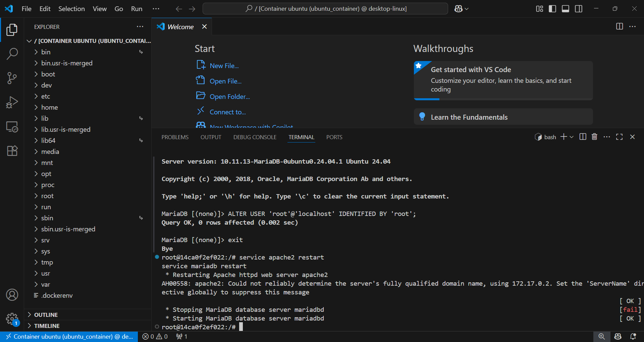Toggle maximize panel size

[x=619, y=137]
